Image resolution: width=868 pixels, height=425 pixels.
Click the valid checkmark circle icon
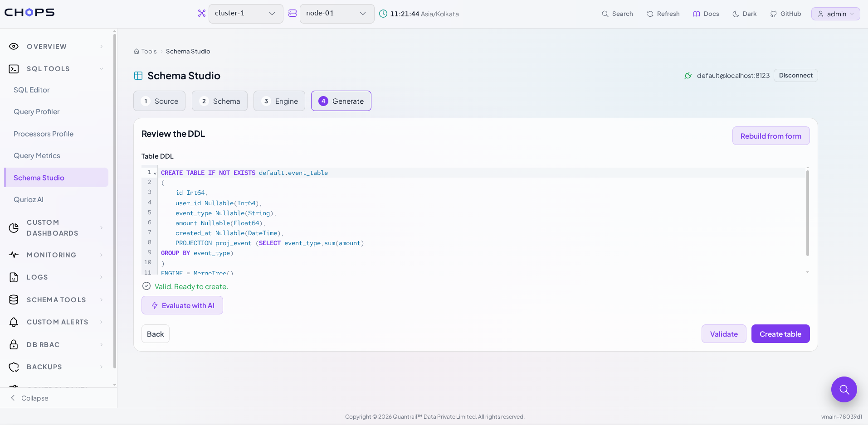click(146, 286)
